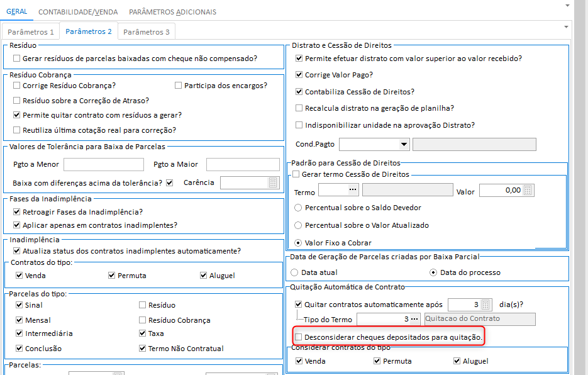Select Percentual sobre o Saldo Devedor

(297, 208)
